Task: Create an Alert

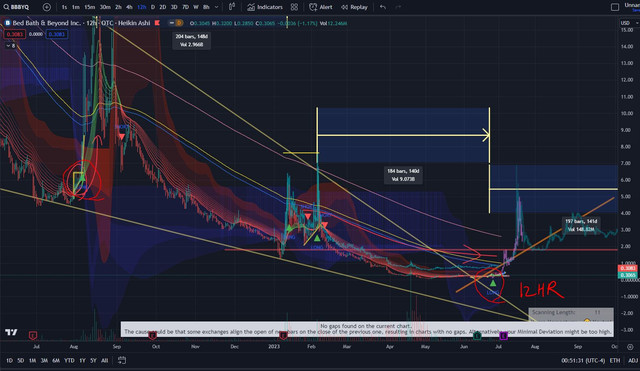Action: tap(321, 7)
